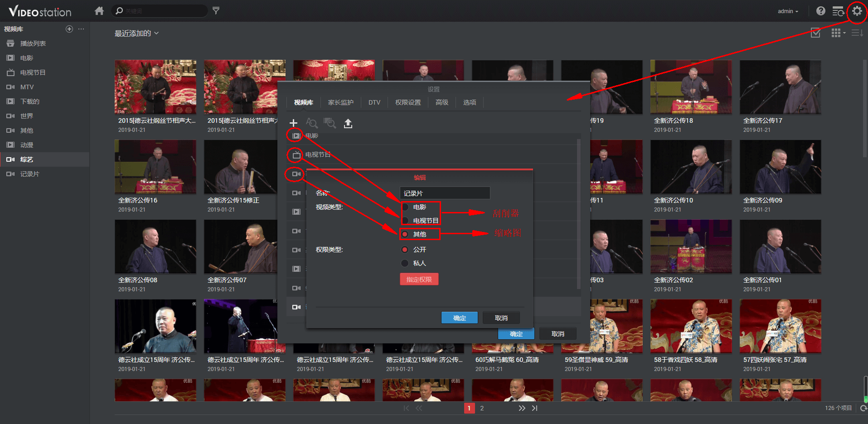Open the admin user dropdown
Screen dimensions: 868x424
tap(788, 11)
